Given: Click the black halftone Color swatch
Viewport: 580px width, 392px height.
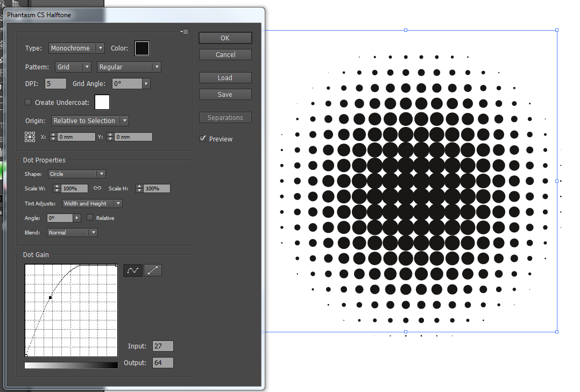Looking at the screenshot, I should 142,48.
